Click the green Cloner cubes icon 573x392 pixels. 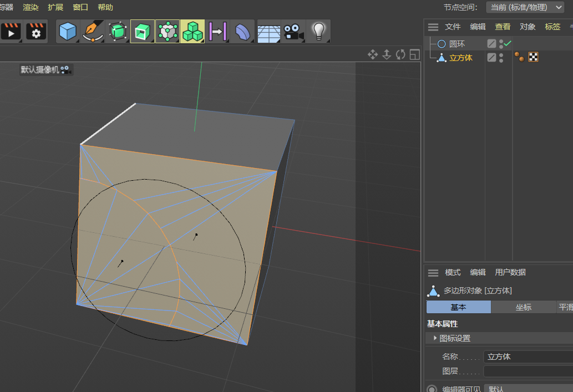[x=192, y=31]
